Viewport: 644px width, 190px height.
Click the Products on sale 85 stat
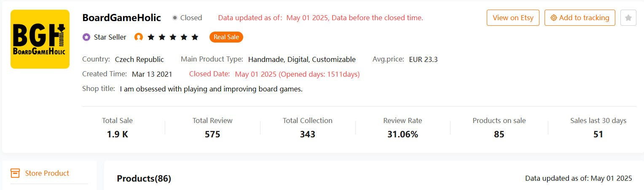(499, 128)
